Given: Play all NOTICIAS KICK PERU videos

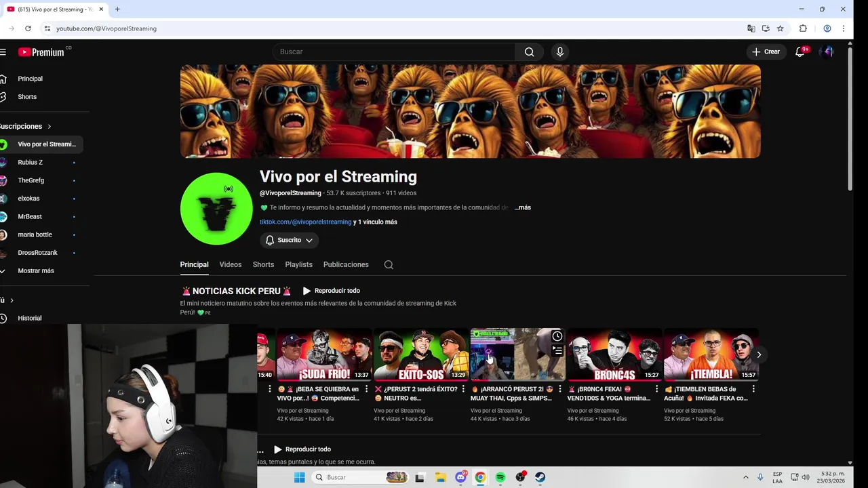Looking at the screenshot, I should [x=331, y=291].
